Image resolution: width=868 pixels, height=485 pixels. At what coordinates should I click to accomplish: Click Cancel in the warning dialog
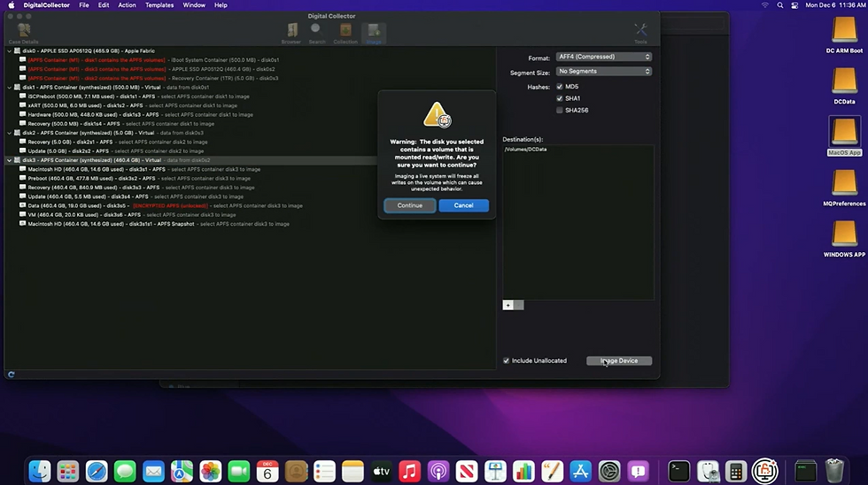coord(463,205)
